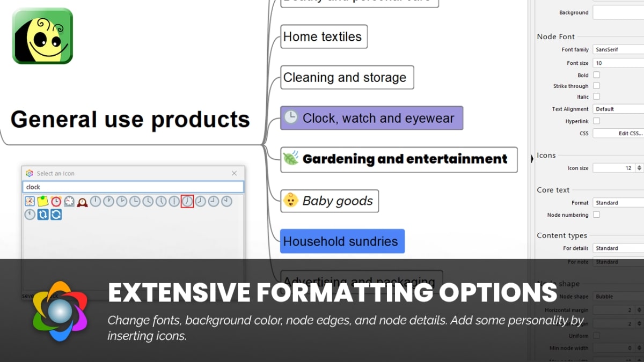Viewport: 644px width, 362px height.
Task: Click the "Icons" section heading
Action: (546, 155)
